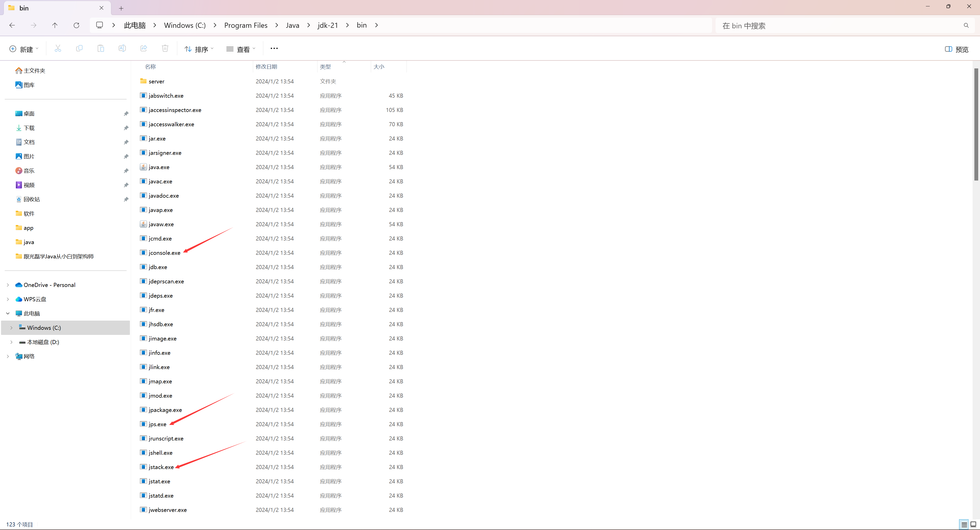The image size is (980, 530).
Task: Open the more options ellipsis menu
Action: click(274, 48)
